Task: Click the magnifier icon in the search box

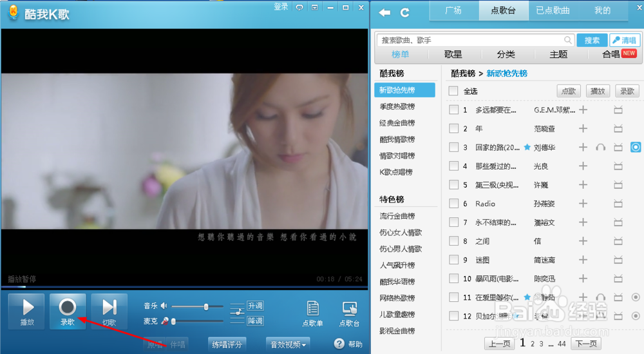Action: click(x=567, y=40)
